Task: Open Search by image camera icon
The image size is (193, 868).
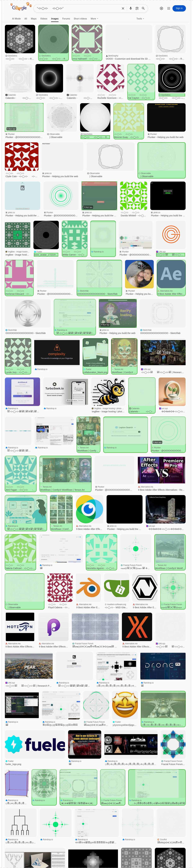Action: tap(137, 8)
